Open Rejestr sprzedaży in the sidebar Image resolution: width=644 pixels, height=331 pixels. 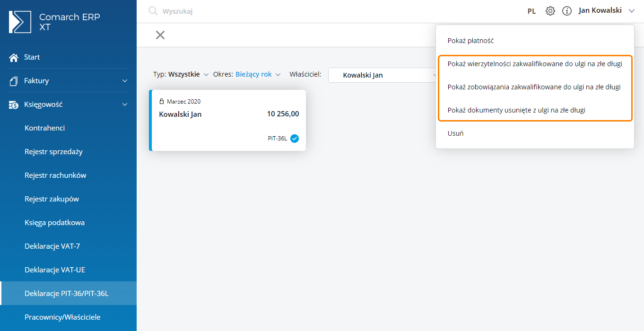pos(53,152)
